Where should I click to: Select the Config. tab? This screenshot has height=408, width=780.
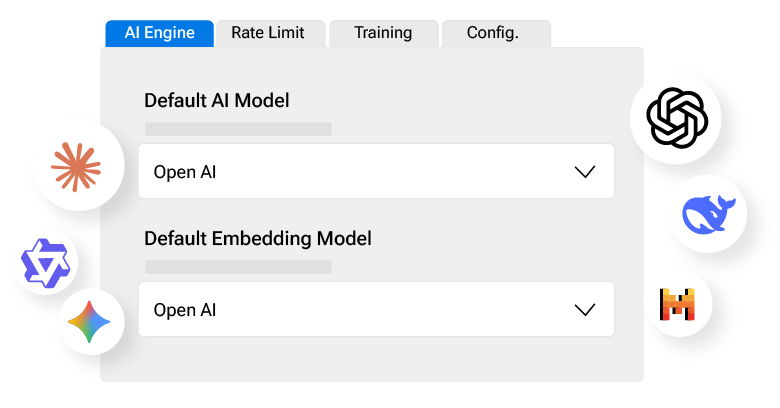[493, 33]
